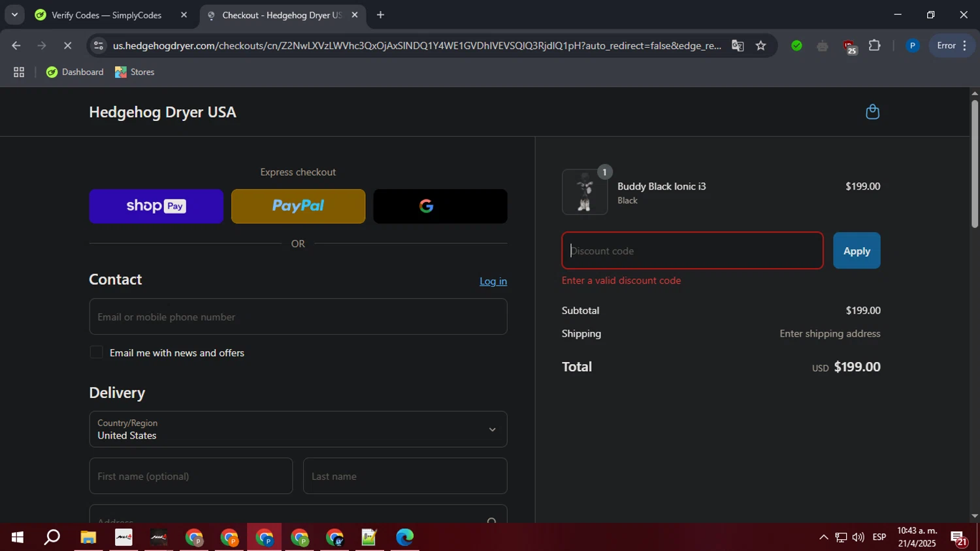Open the cart bag icon
This screenshot has height=551, width=980.
pyautogui.click(x=872, y=112)
